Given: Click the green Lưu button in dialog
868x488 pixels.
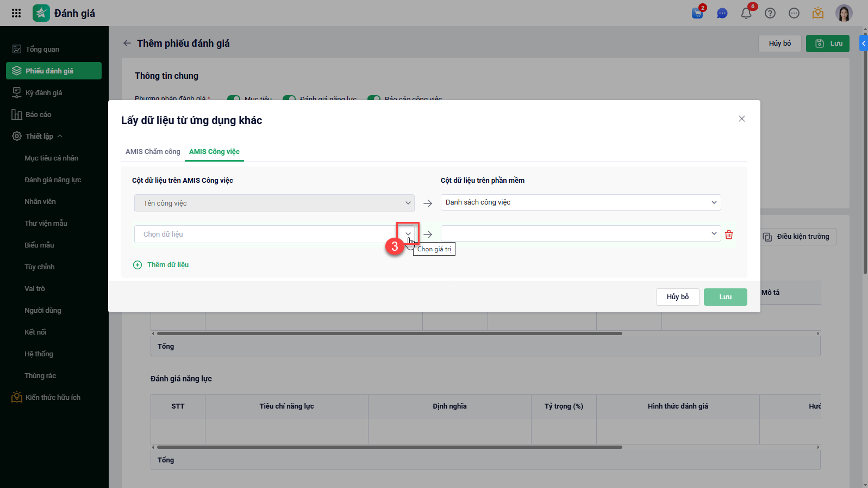Looking at the screenshot, I should 726,297.
